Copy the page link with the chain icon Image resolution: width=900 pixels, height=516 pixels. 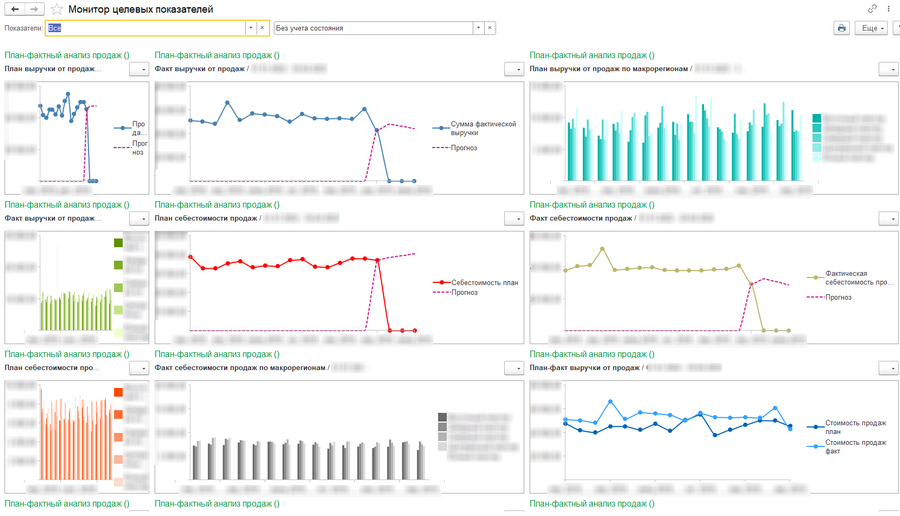click(872, 9)
